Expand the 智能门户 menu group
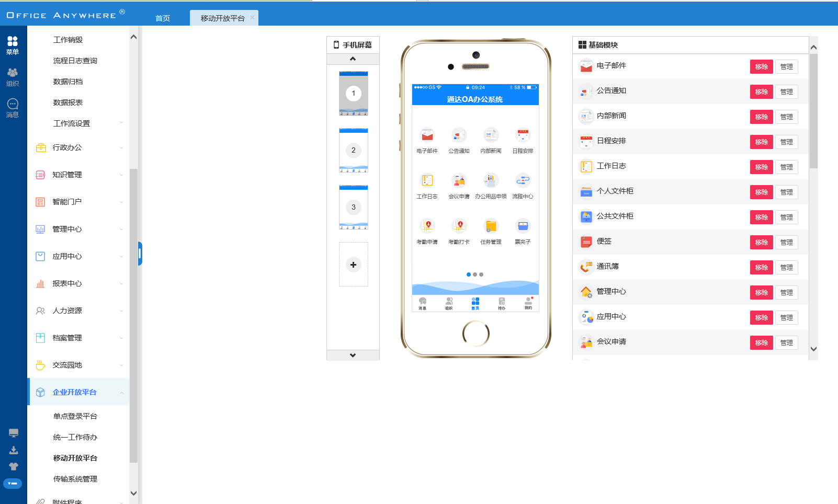Image resolution: width=838 pixels, height=504 pixels. point(78,202)
